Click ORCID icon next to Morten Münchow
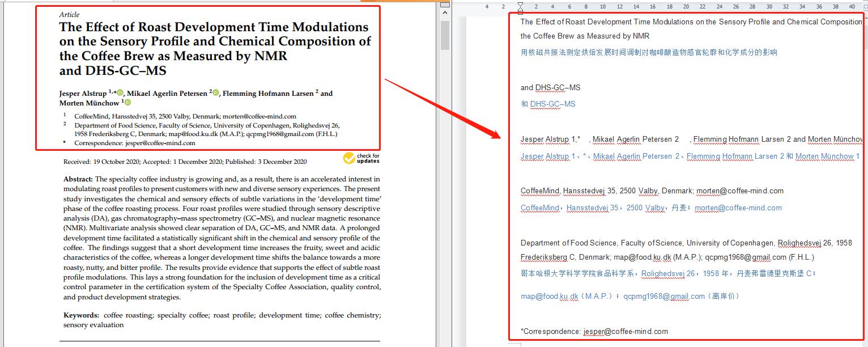This screenshot has width=868, height=347. 127,103
